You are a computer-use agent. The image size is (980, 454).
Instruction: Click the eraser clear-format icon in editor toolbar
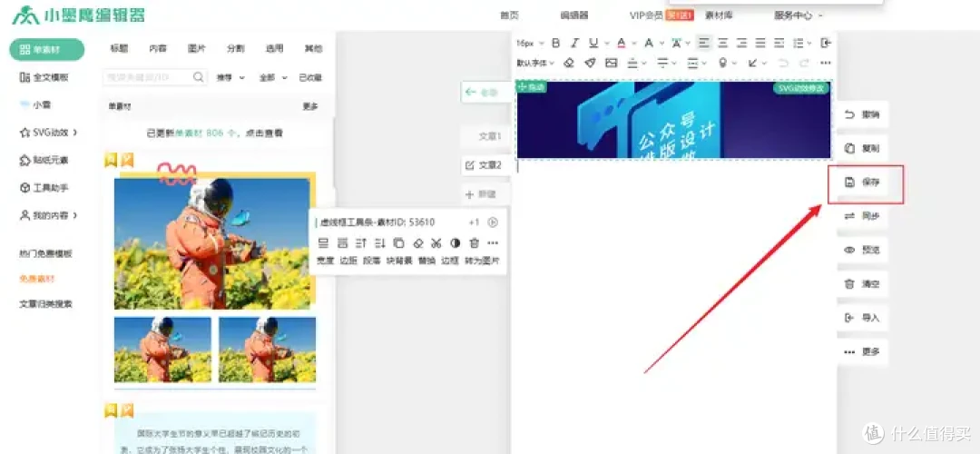coord(569,63)
